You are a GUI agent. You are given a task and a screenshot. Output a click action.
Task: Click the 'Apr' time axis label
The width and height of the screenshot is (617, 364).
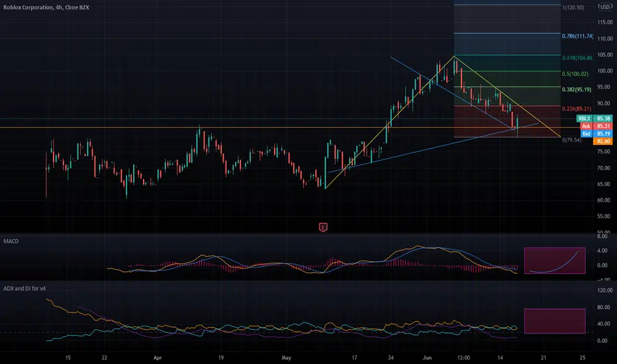pyautogui.click(x=158, y=357)
